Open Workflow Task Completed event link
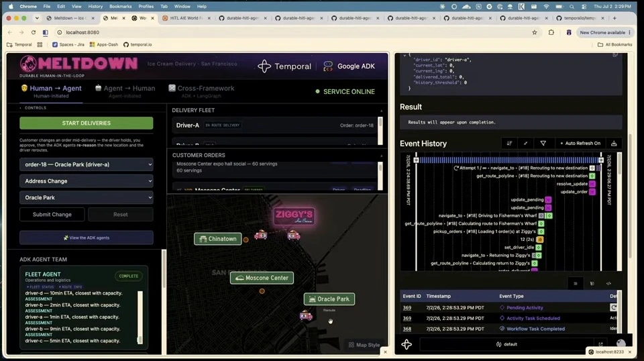The height and width of the screenshot is (361, 644). (535, 329)
